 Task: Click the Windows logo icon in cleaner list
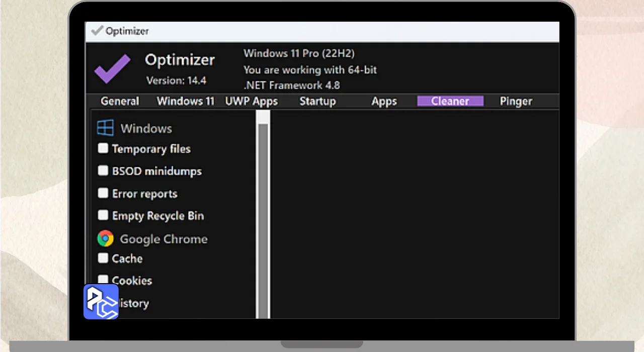tap(105, 128)
